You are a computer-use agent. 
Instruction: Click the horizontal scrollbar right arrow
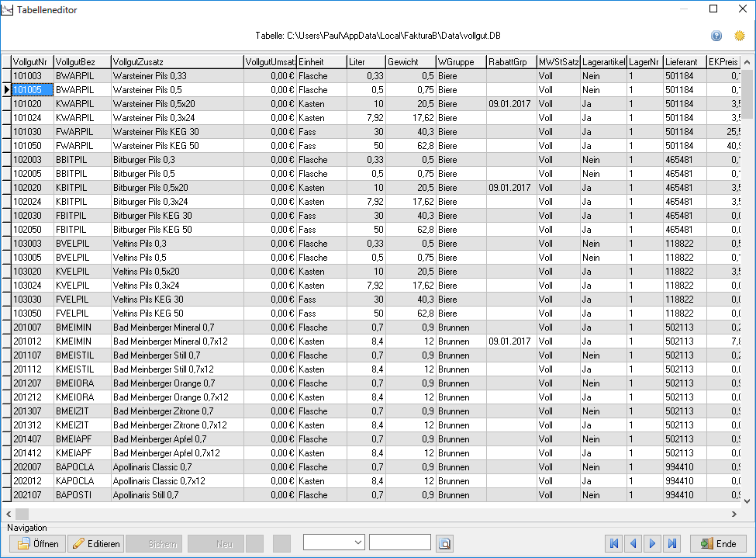[734, 514]
